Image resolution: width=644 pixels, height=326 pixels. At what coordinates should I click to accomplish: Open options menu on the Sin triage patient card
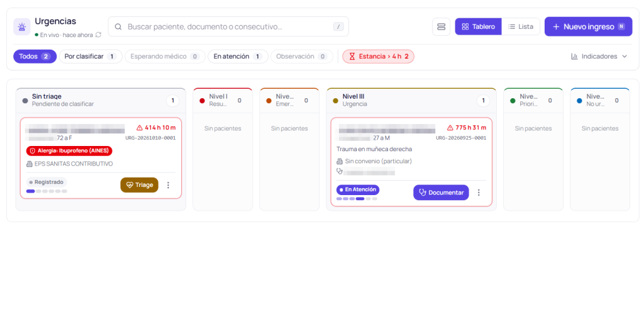click(168, 185)
